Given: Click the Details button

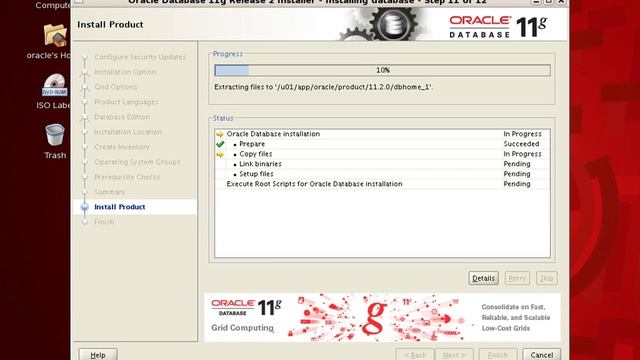Looking at the screenshot, I should (483, 278).
